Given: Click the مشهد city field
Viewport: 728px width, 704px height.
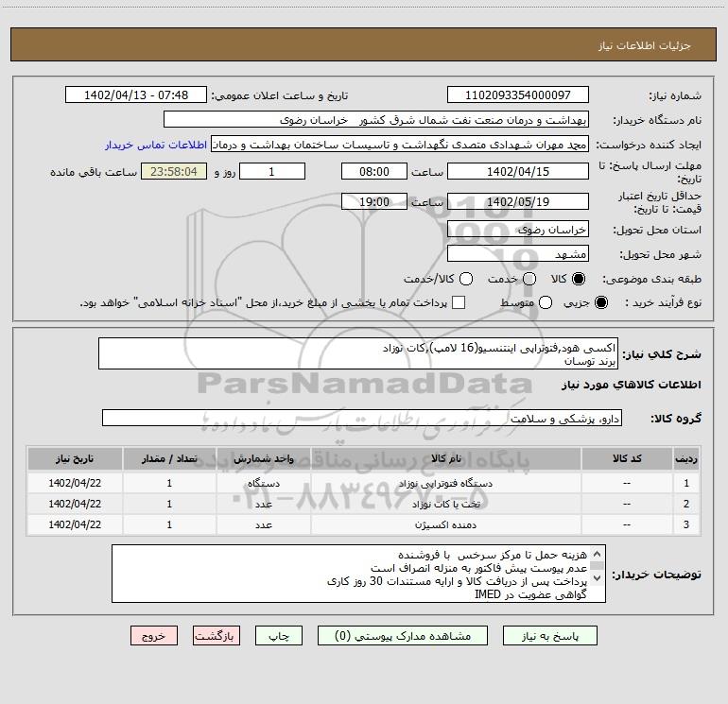Looking at the screenshot, I should tap(518, 254).
